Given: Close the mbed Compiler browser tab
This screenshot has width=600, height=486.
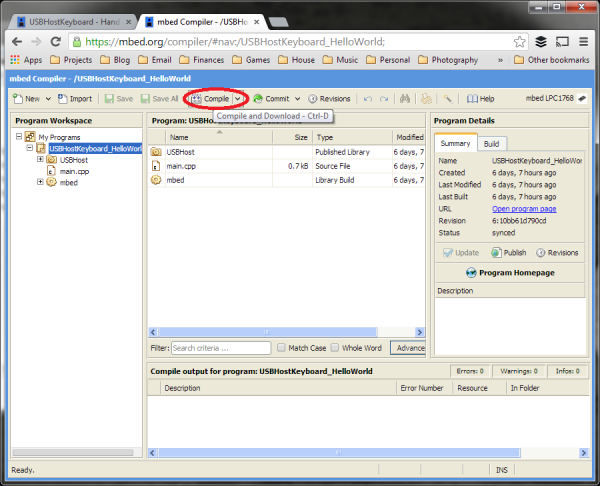Looking at the screenshot, I should pyautogui.click(x=256, y=22).
